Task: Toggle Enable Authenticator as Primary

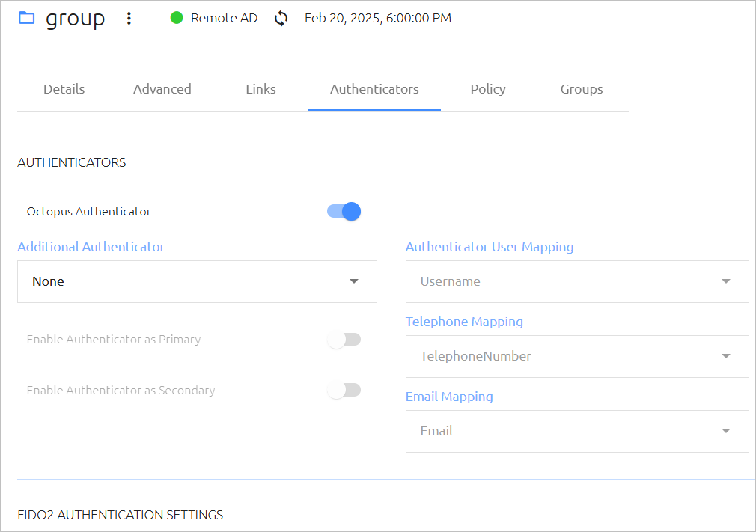Action: pos(344,340)
